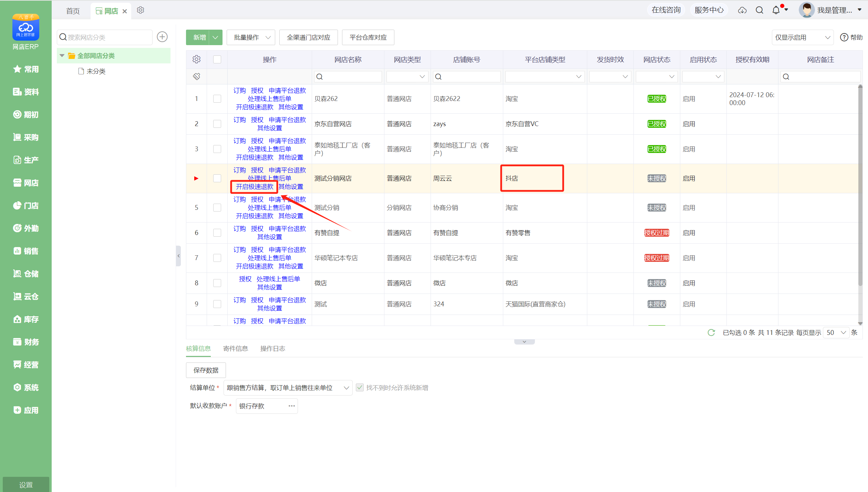The image size is (868, 492).
Task: Switch to the 首页 tab
Action: click(x=73, y=11)
